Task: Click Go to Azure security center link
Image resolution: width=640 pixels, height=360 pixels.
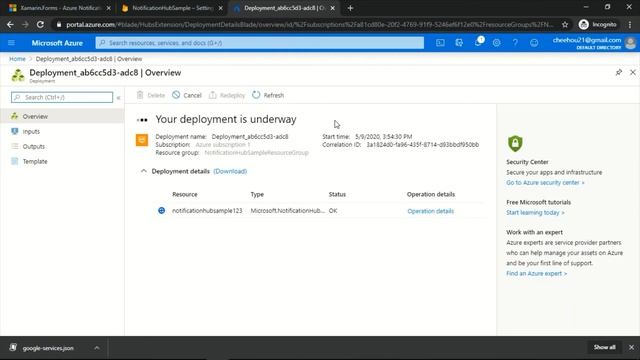Action: (545, 182)
